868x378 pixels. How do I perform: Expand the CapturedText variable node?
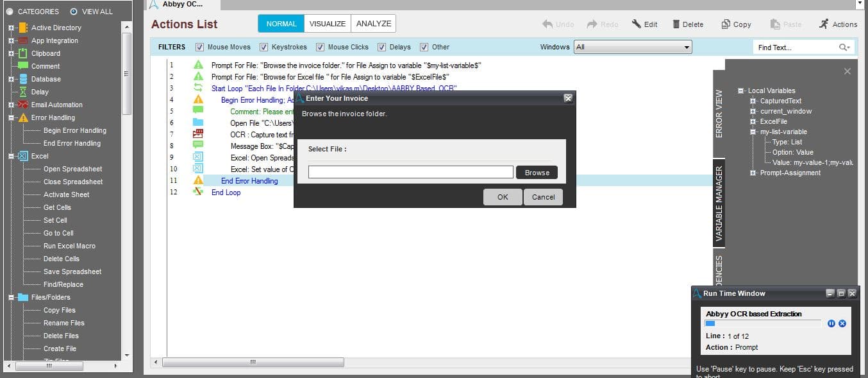coord(753,101)
